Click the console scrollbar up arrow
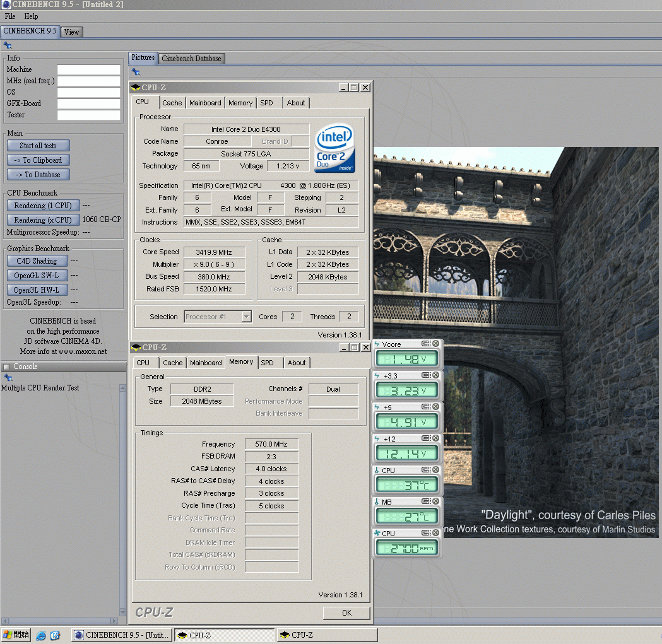This screenshot has height=644, width=662. tap(122, 388)
